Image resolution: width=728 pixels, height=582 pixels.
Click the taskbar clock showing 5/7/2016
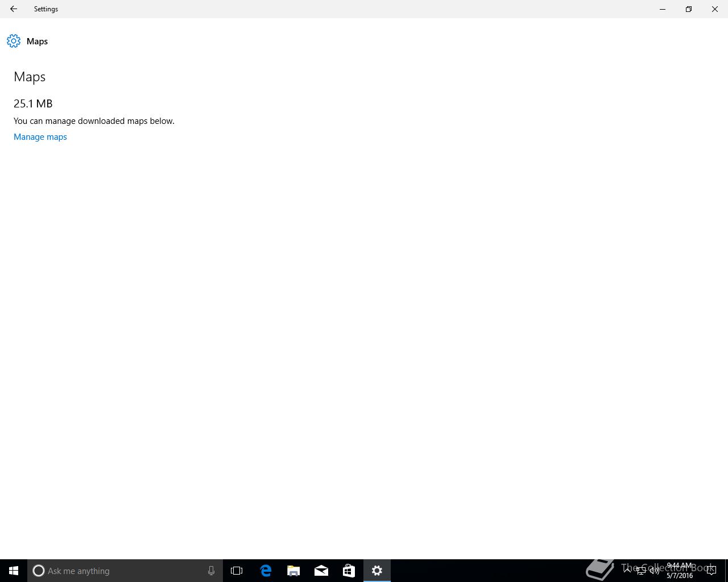[x=680, y=571]
